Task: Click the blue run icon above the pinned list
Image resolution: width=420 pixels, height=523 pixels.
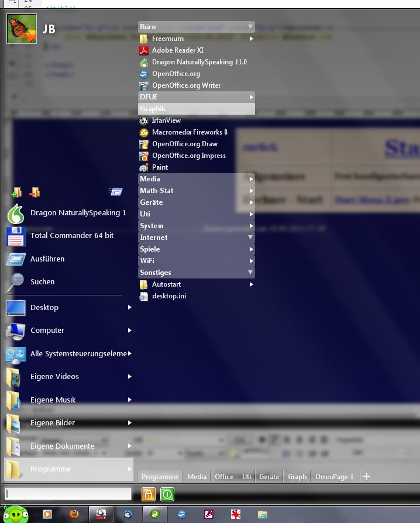Action: [116, 192]
